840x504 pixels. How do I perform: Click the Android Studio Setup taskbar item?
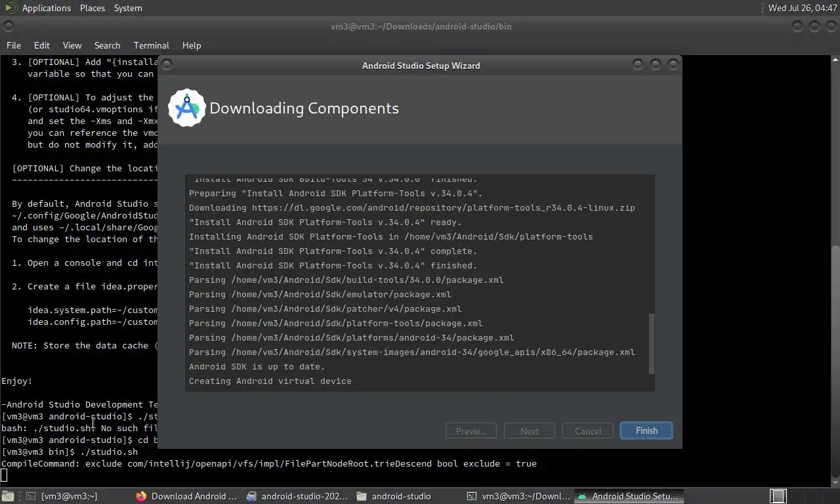coord(629,496)
